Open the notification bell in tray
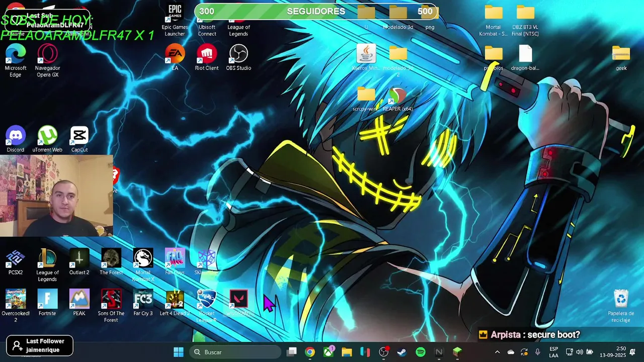Viewport: 644px width, 362px height. [x=633, y=352]
